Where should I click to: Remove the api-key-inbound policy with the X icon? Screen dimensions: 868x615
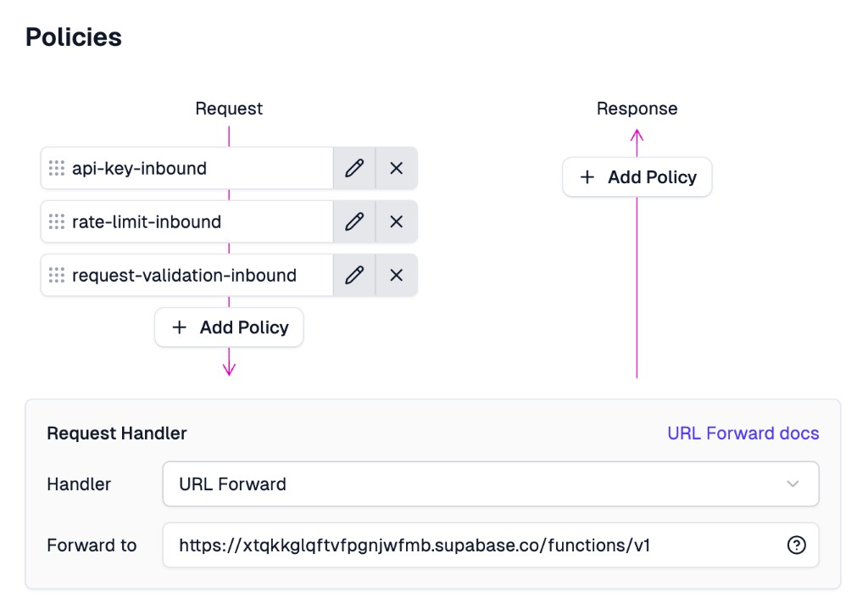[396, 168]
